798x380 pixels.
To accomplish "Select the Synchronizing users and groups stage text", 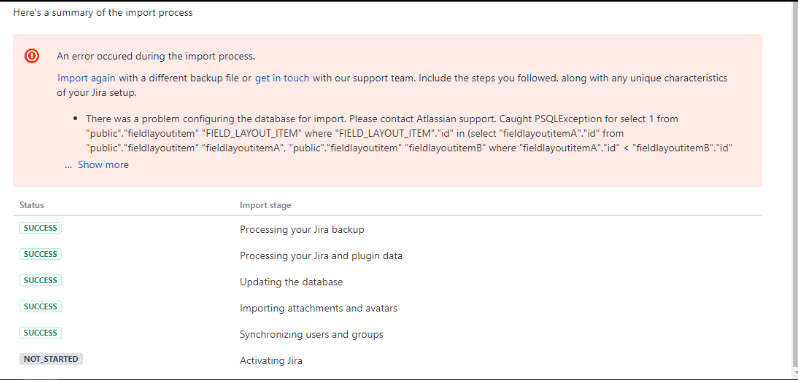I will coord(311,335).
